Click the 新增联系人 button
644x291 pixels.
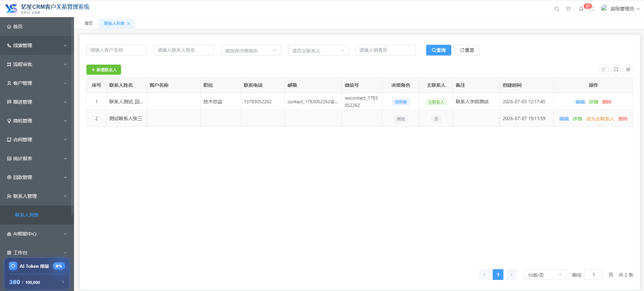104,70
